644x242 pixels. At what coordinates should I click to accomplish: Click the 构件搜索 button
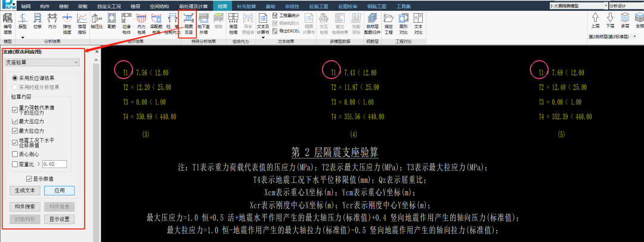tap(24, 207)
